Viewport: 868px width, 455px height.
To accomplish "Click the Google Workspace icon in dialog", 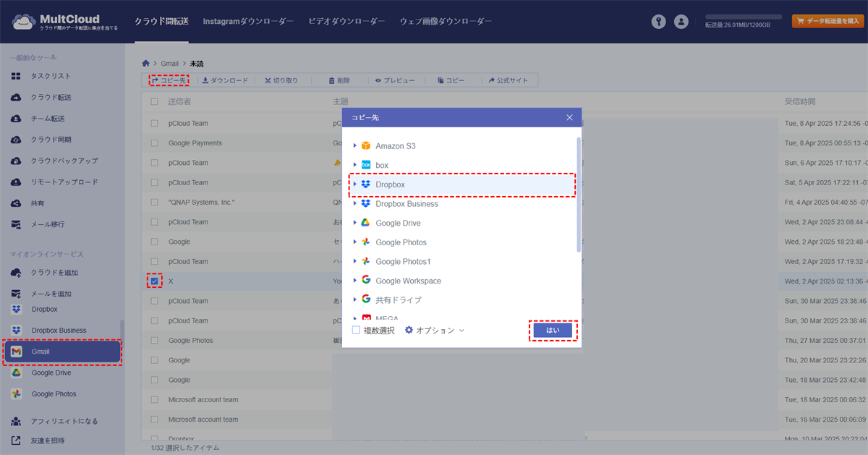I will [366, 280].
